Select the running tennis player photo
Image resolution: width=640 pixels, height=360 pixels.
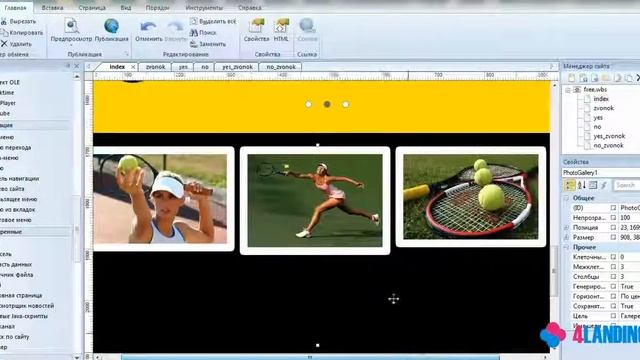click(315, 200)
